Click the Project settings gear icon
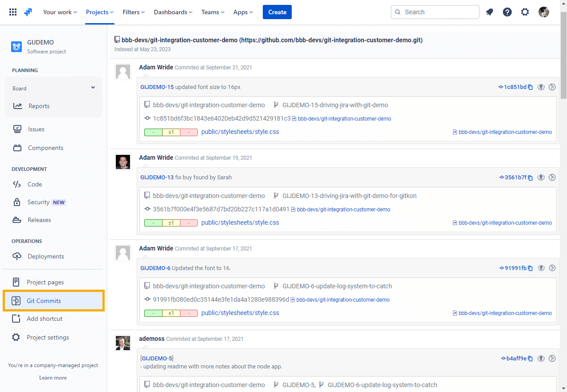This screenshot has height=392, width=567. coord(16,337)
